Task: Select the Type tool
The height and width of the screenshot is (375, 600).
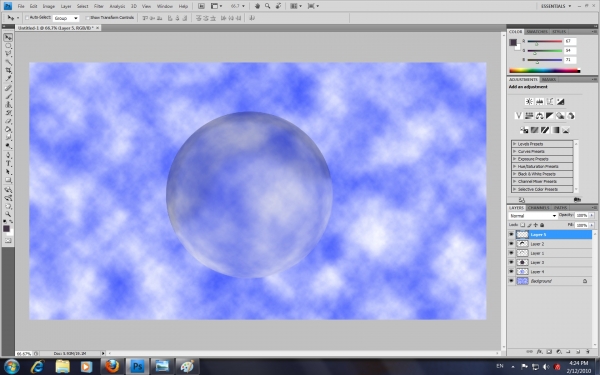Action: (8, 164)
